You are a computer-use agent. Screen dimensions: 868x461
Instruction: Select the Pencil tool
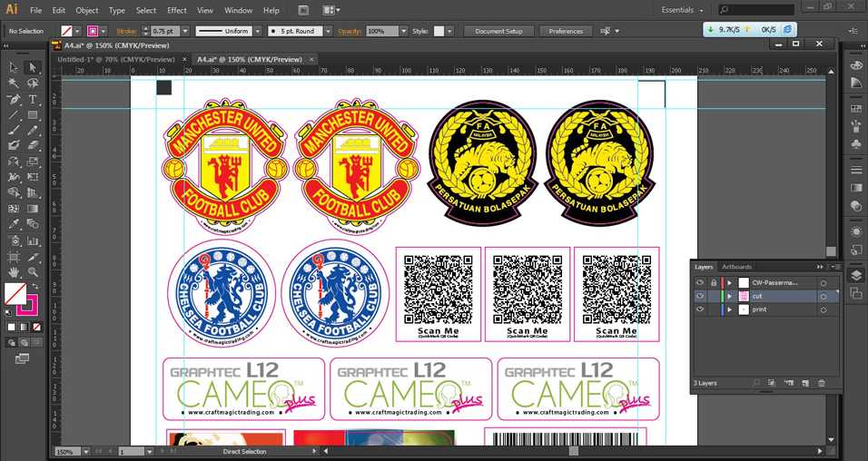click(x=33, y=131)
